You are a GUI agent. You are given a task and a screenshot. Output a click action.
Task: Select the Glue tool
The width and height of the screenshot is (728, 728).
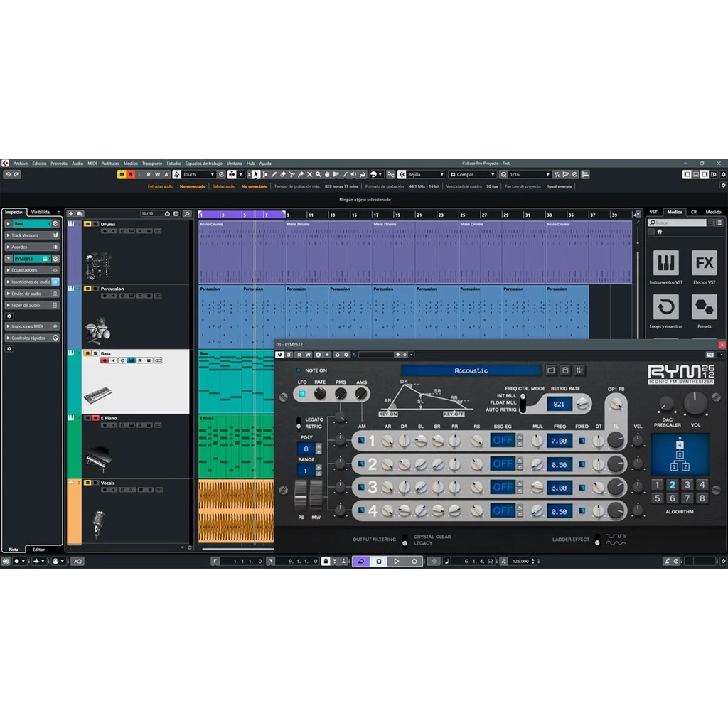click(x=301, y=175)
